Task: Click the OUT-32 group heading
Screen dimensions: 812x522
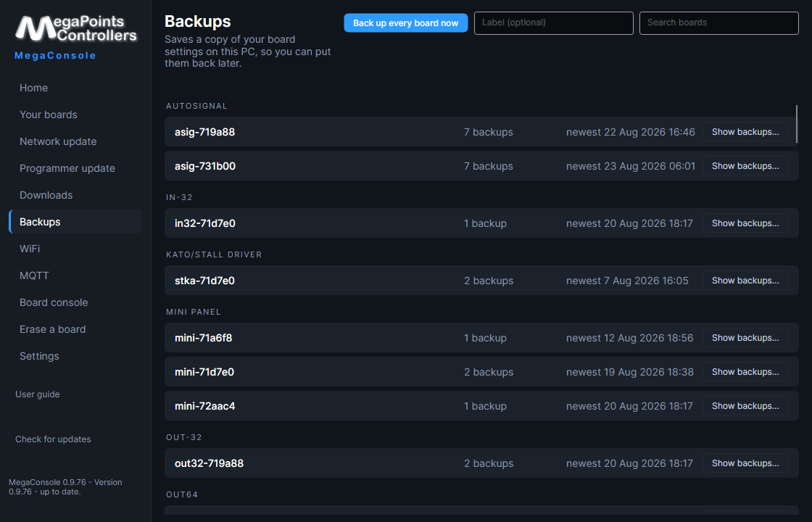Action: pos(184,437)
